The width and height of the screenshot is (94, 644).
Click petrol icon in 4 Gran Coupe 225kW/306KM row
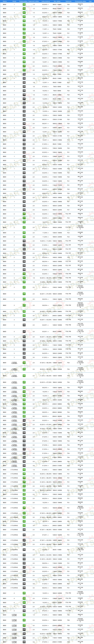24,626
